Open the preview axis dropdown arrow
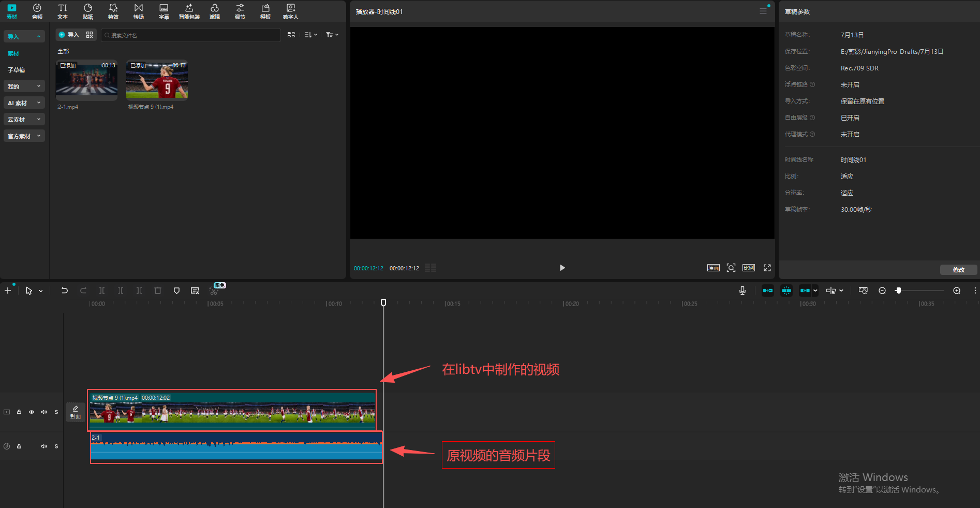Screen dimensions: 980x508 click(841, 291)
